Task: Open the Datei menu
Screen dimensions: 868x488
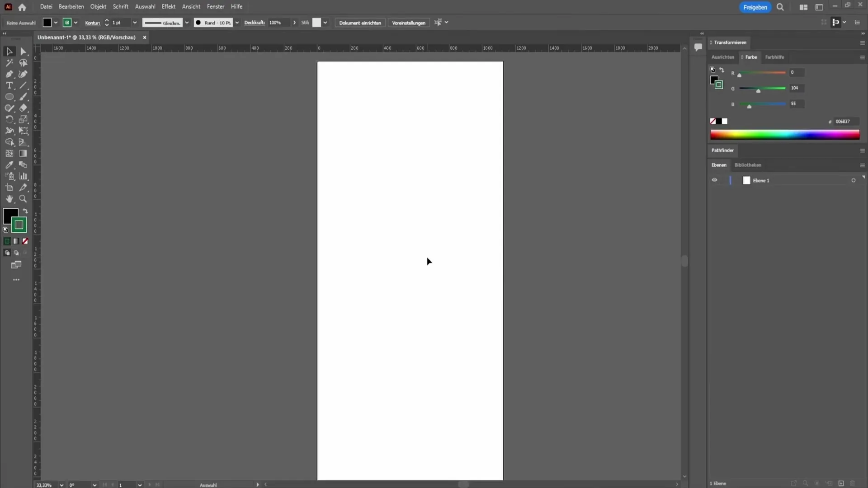Action: coord(46,7)
